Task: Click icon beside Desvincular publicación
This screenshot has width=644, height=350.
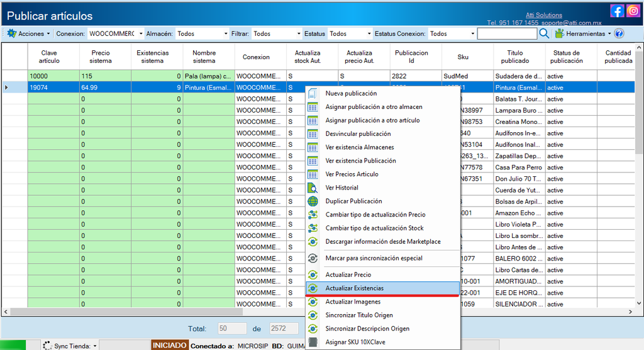Action: point(313,134)
